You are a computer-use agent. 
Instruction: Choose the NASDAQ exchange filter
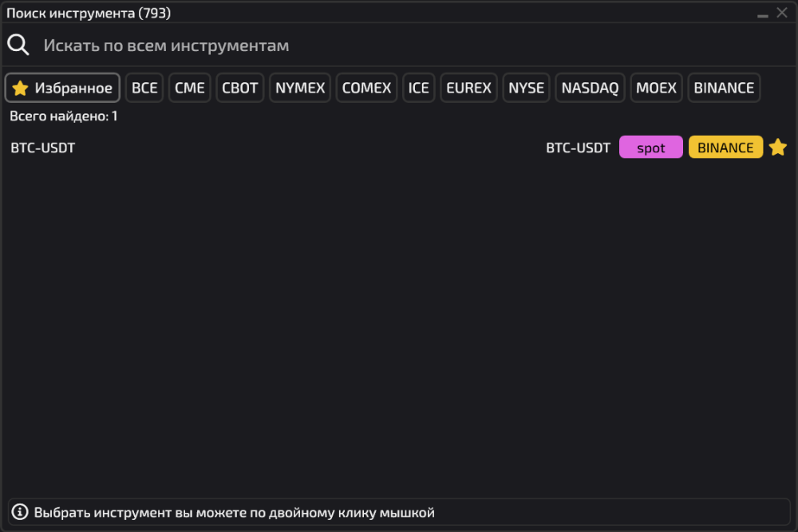(x=590, y=88)
